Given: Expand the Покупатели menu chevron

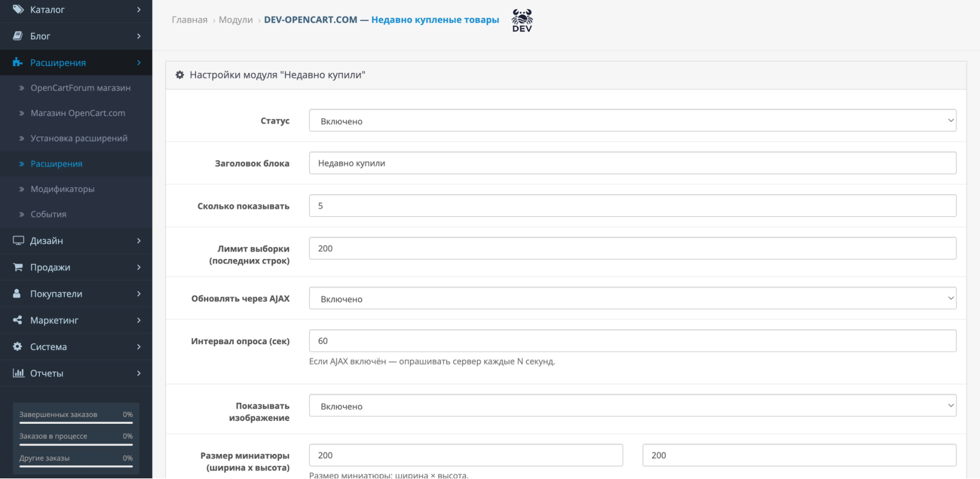Looking at the screenshot, I should (139, 293).
